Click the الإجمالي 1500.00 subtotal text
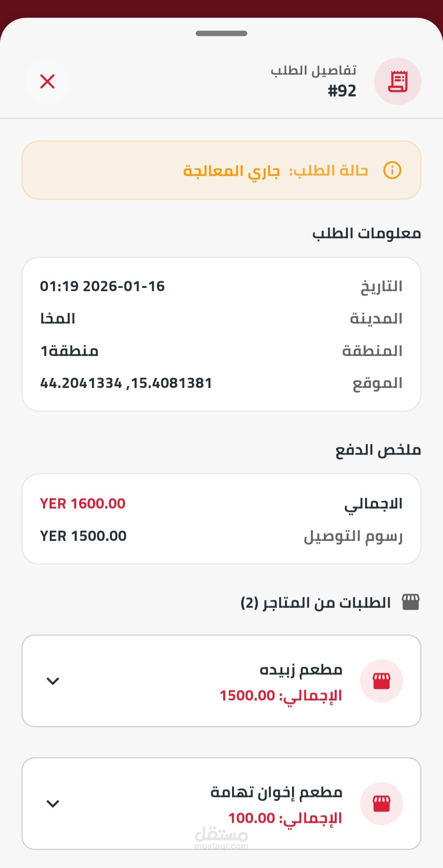The image size is (443, 868). [x=281, y=695]
